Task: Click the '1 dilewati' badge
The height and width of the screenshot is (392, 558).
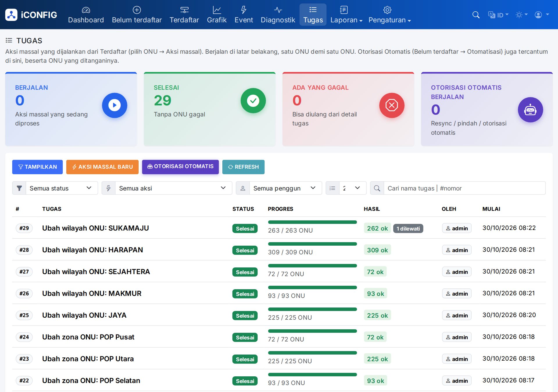Action: 408,229
